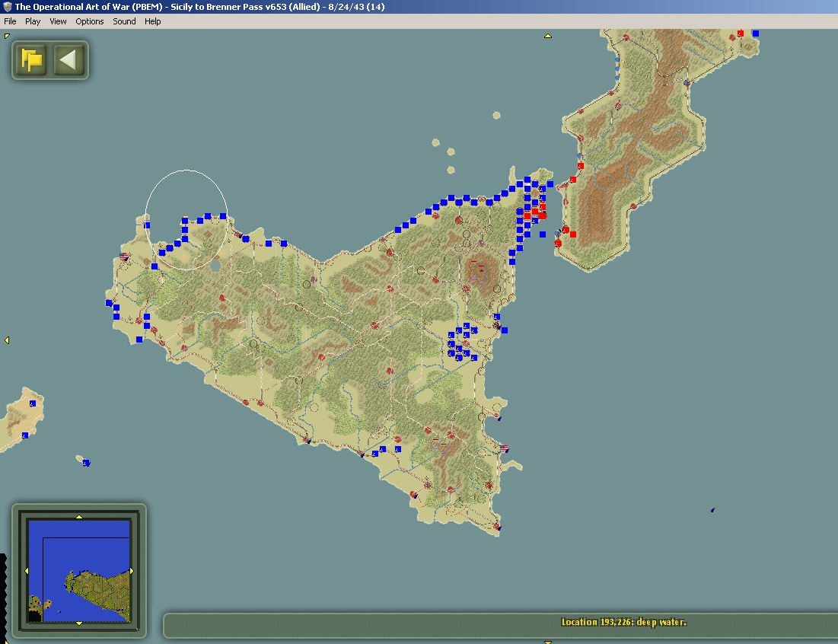Viewport: 838px width, 644px height.
Task: Click the yellow flags button
Action: pyautogui.click(x=31, y=60)
